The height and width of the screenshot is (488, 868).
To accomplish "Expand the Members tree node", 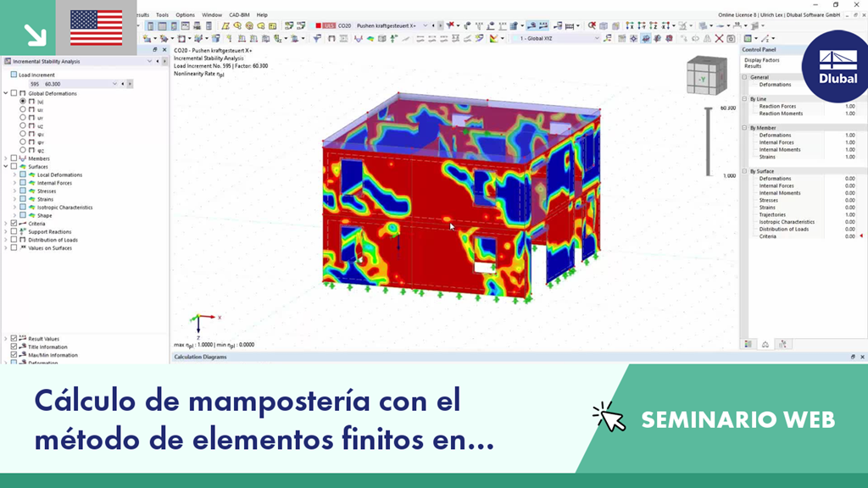I will (6, 158).
